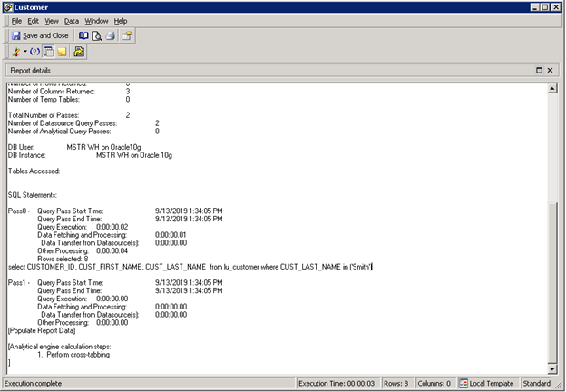Open the View menu
Screen dimensions: 566x392
[52, 20]
